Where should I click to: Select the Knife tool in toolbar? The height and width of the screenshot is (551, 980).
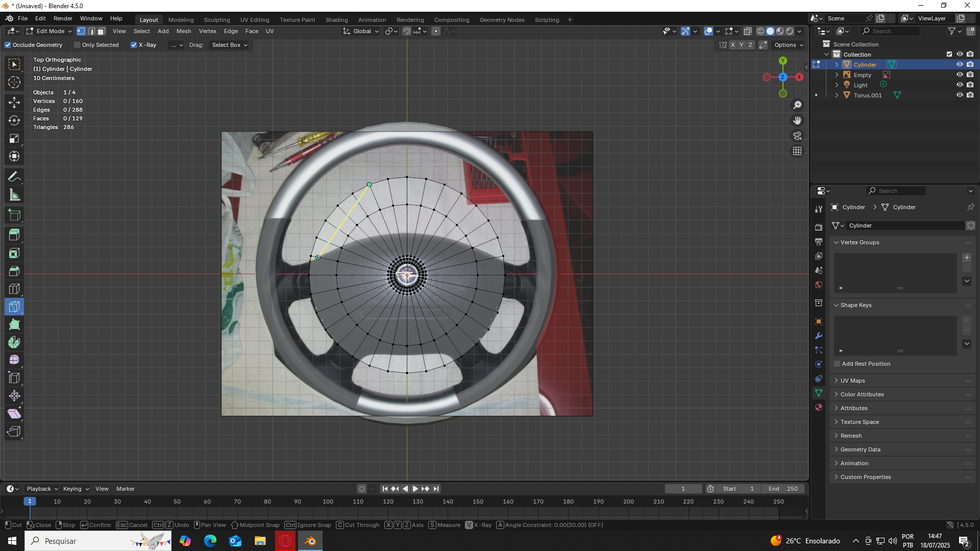pyautogui.click(x=14, y=307)
